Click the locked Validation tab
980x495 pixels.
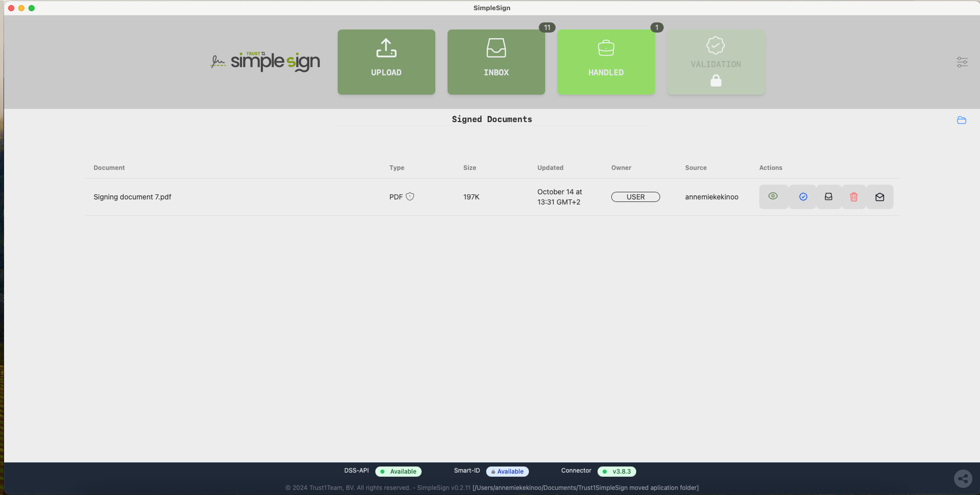point(716,62)
